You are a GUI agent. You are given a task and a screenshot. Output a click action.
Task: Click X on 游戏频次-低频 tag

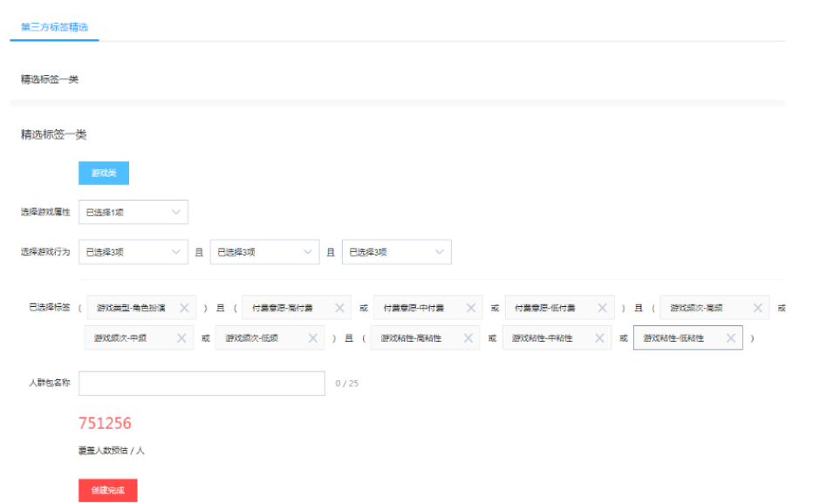coord(312,338)
